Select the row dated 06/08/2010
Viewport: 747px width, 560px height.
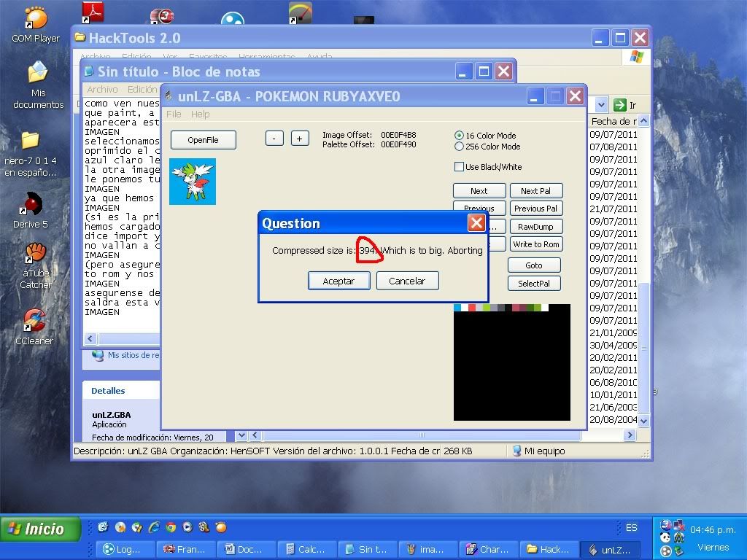(x=613, y=382)
